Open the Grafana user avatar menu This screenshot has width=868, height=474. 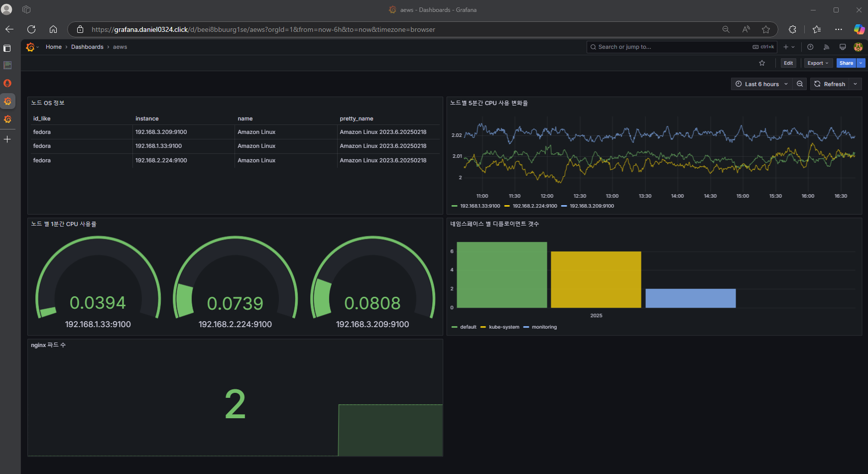pos(858,47)
